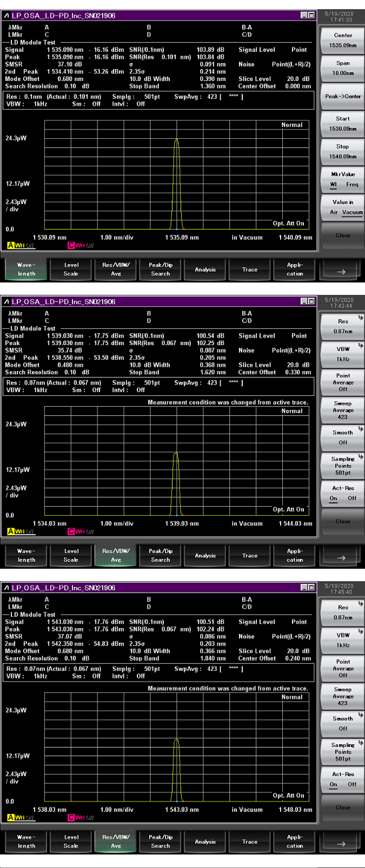The height and width of the screenshot is (868, 365).
Task: Set the Start 1530.09nm wavelength softkey
Action: (343, 124)
